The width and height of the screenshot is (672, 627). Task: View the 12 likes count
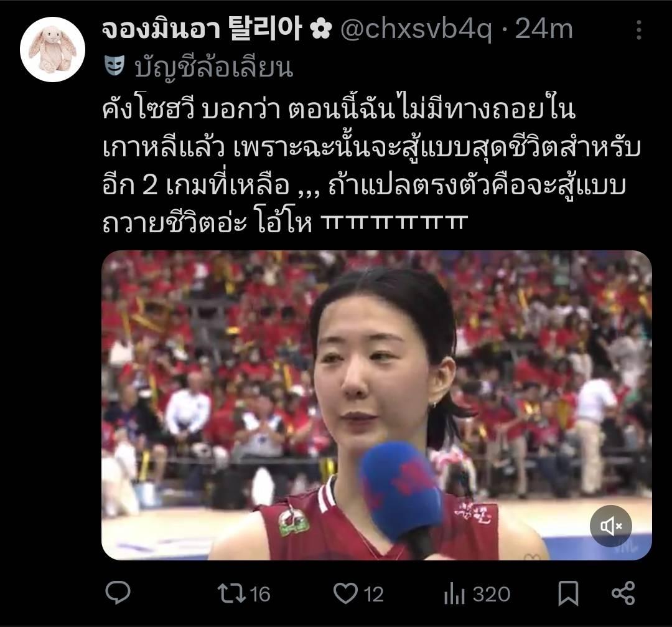coord(374,595)
